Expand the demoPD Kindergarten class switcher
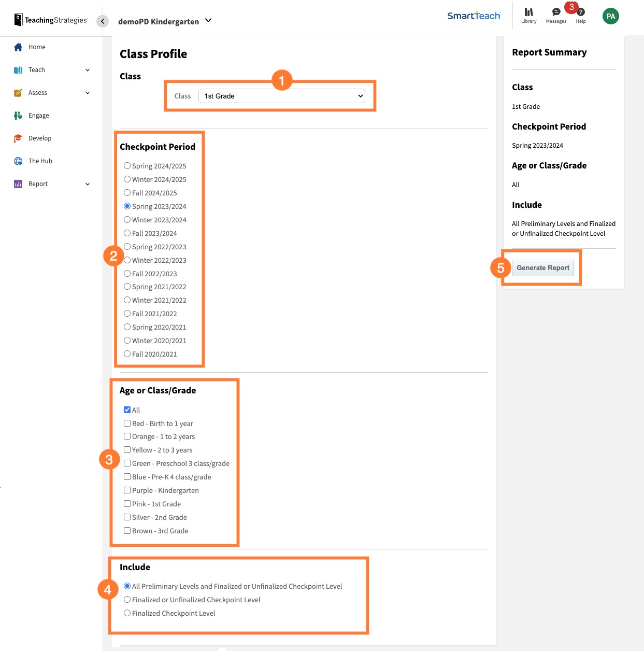644x651 pixels. tap(208, 21)
